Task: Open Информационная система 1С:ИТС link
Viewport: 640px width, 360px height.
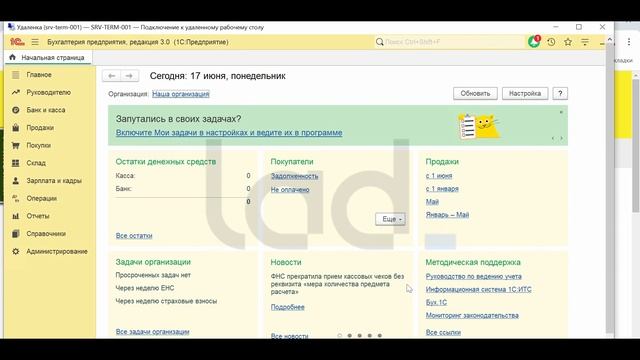Action: (478, 289)
